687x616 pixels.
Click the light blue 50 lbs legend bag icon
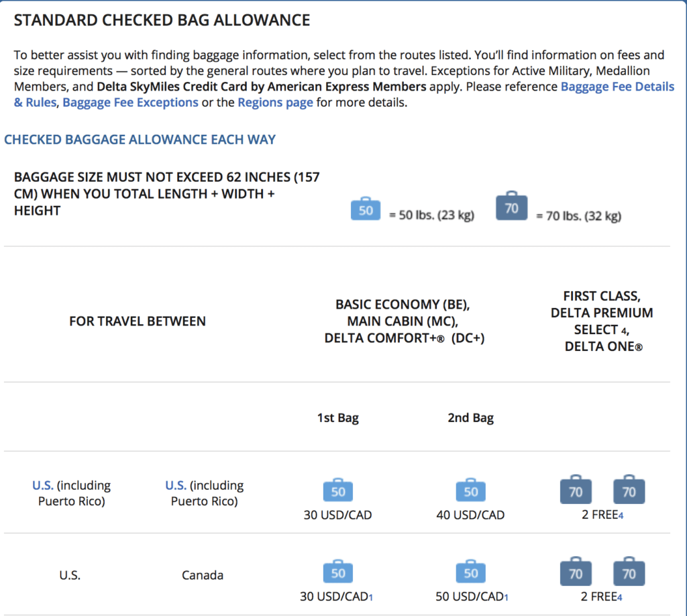tap(366, 209)
